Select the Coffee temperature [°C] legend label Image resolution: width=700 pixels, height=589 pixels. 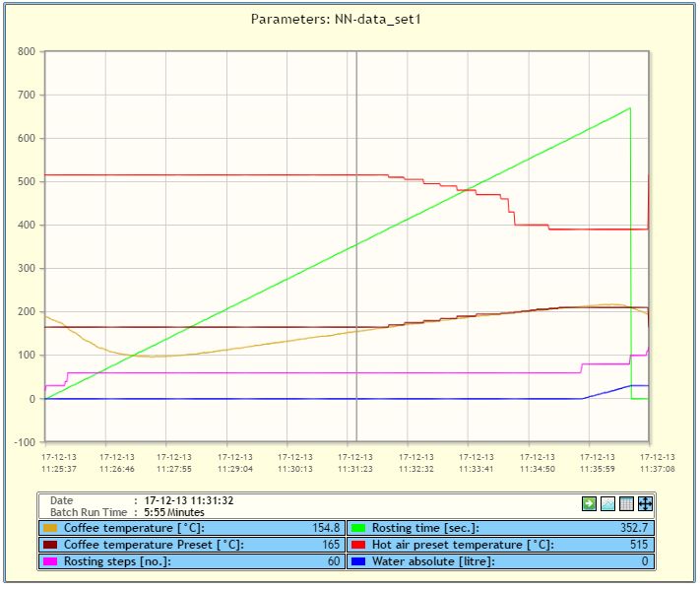click(x=134, y=528)
